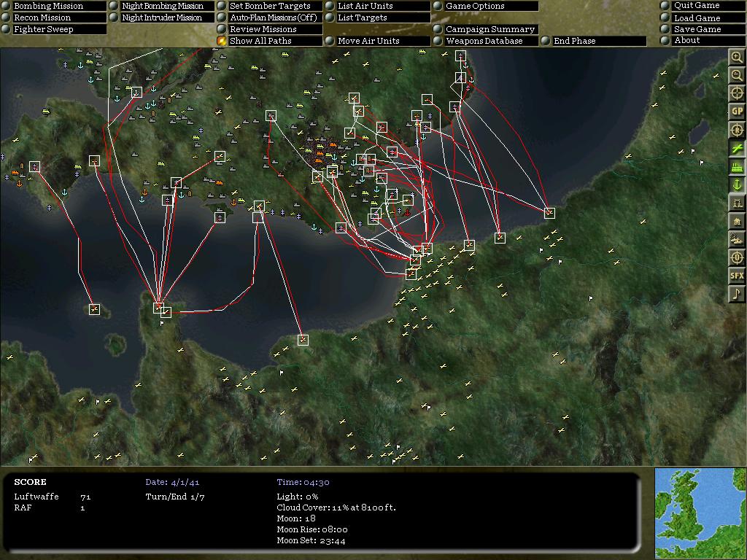The image size is (747, 560).
Task: Click the minimap in the bottom right corner
Action: coord(700,512)
